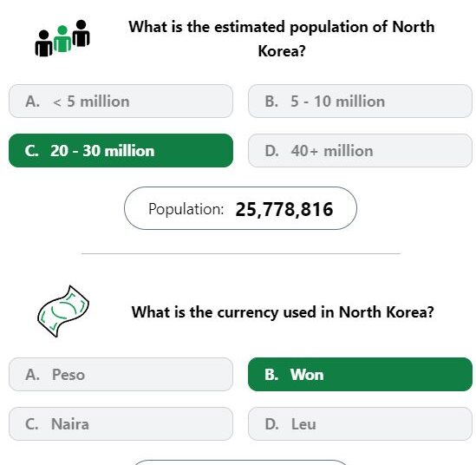Select the Leu currency option

click(360, 423)
